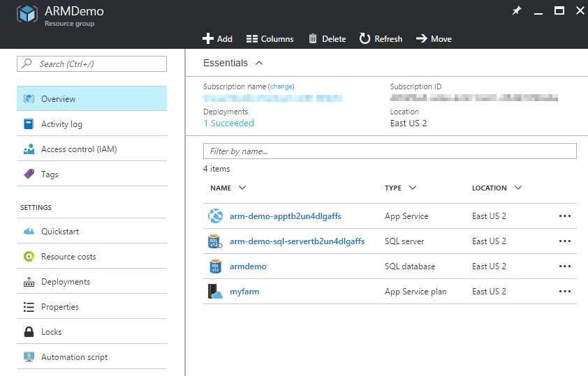Image resolution: width=588 pixels, height=376 pixels.
Task: Click the blurred subscription name link
Action: [272, 98]
